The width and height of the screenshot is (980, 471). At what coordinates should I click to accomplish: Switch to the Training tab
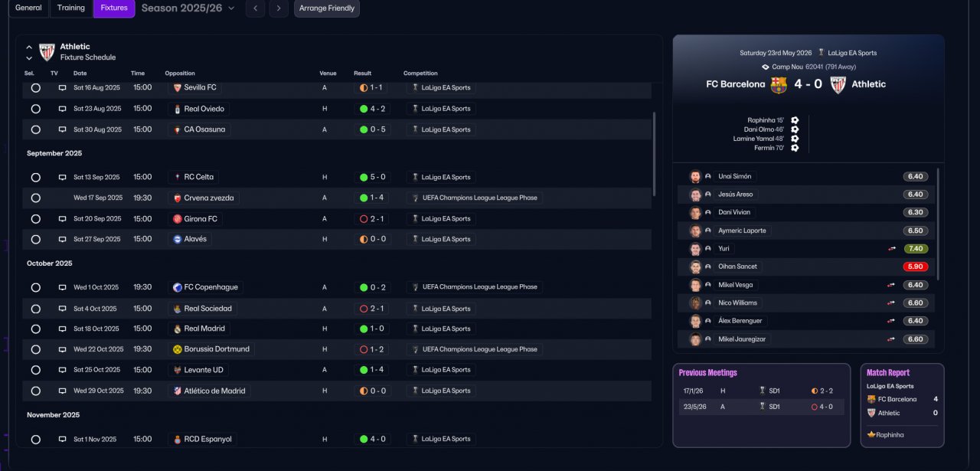tap(70, 8)
